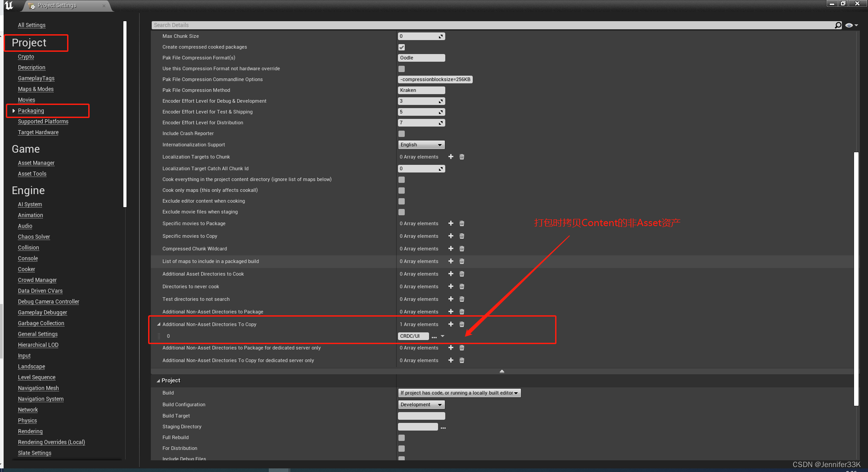This screenshot has height=472, width=868.
Task: Collapse Additional Non-Asset Directories To Copy
Action: click(x=158, y=324)
